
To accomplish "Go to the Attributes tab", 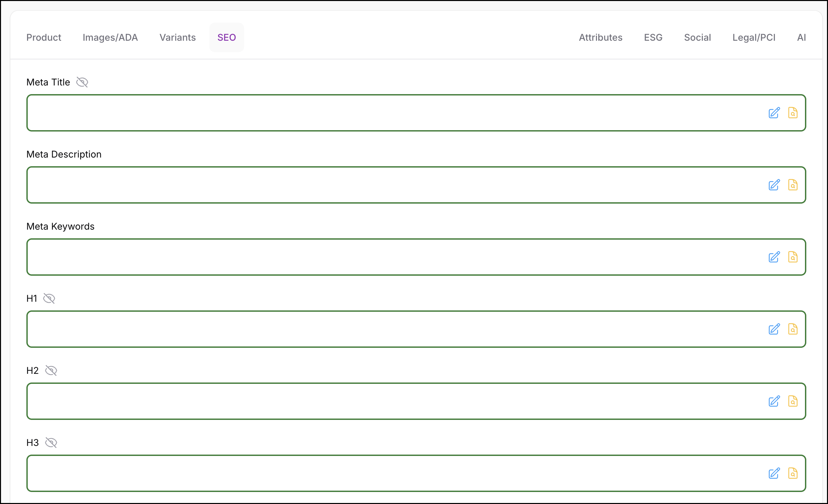I will point(601,37).
